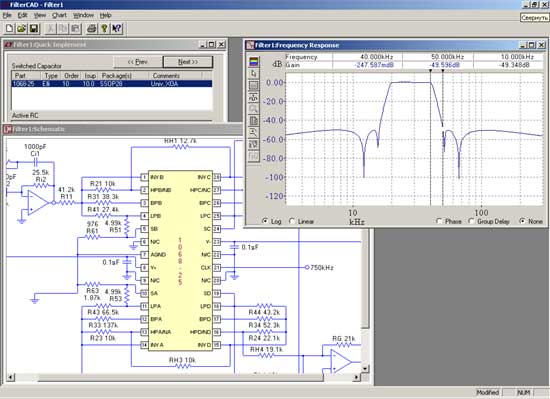The height and width of the screenshot is (399, 550).
Task: Click the 750kHz clock label in schematic
Action: point(322,268)
